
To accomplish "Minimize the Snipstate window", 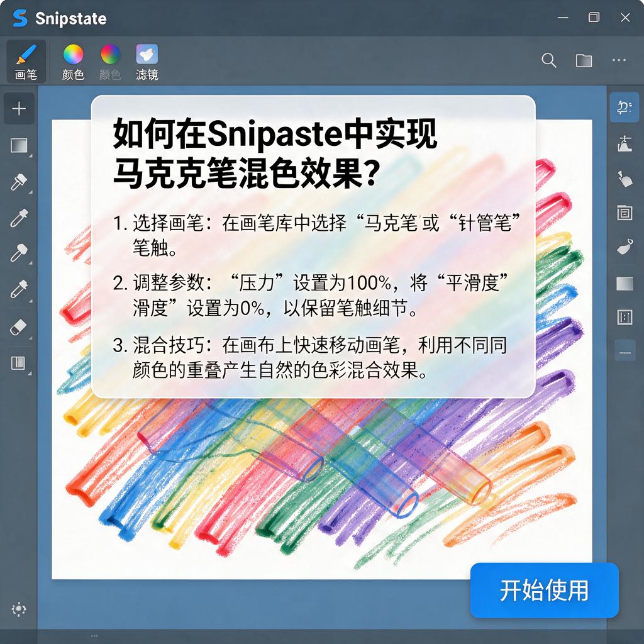I will 563,18.
